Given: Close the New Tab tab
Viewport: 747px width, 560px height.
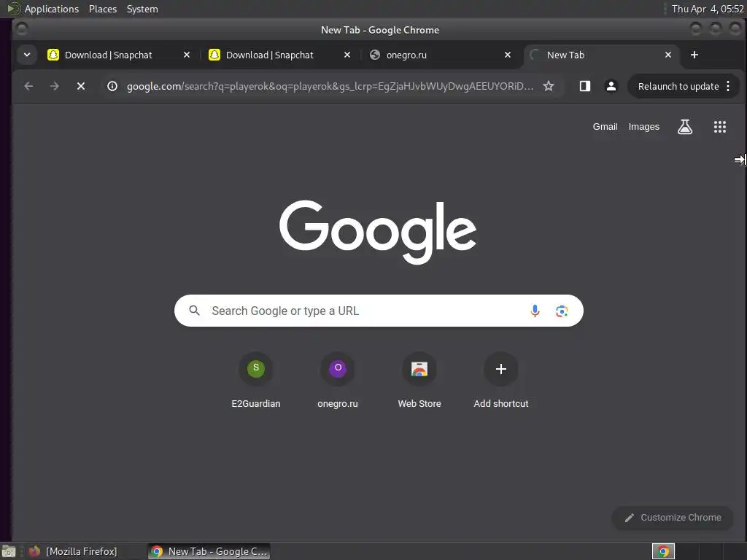Looking at the screenshot, I should point(668,55).
